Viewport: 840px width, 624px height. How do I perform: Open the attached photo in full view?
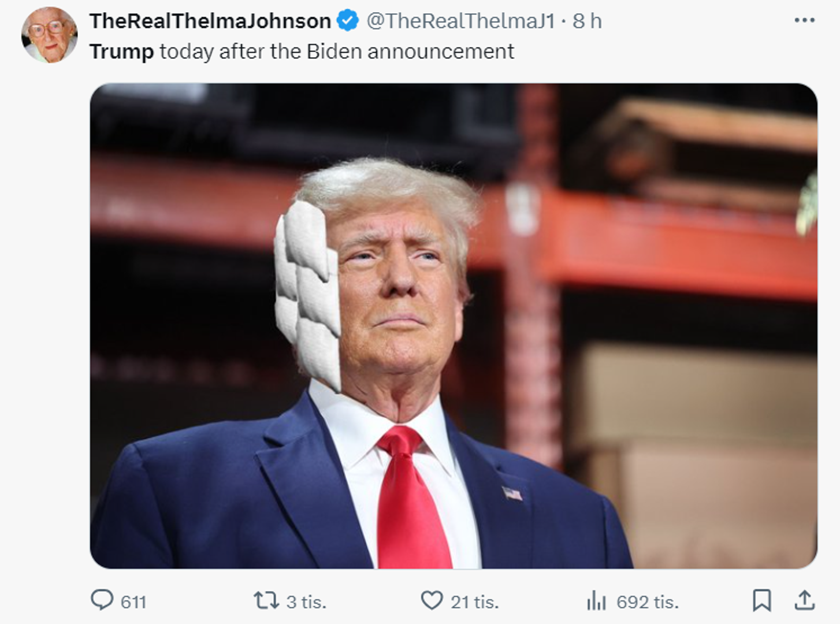[454, 326]
